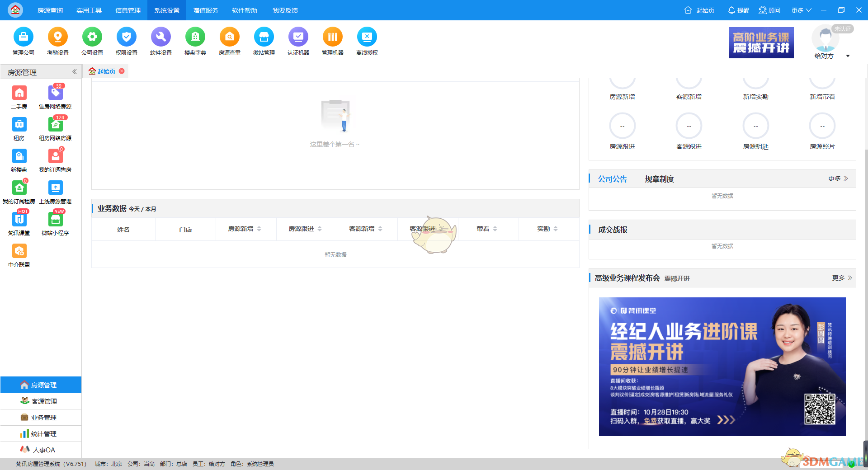The height and width of the screenshot is (470, 868).
Task: Select the 认证机器 toolbar icon
Action: [298, 42]
